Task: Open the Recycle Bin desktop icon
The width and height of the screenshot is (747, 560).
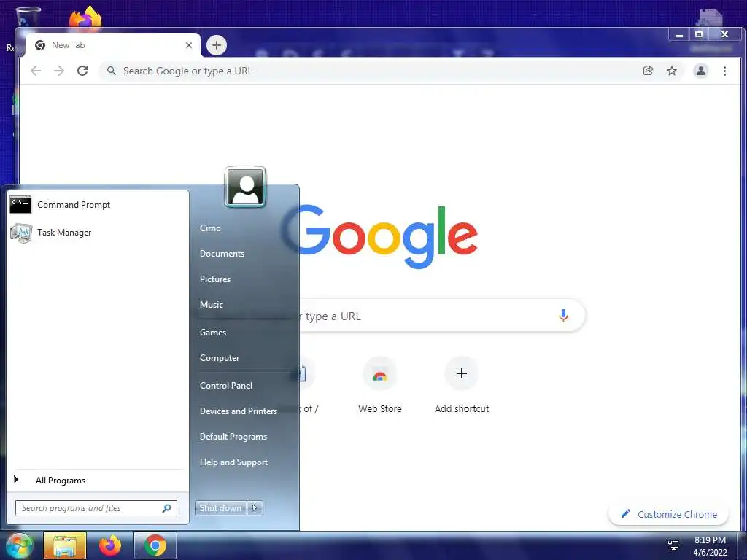Action: [x=28, y=17]
